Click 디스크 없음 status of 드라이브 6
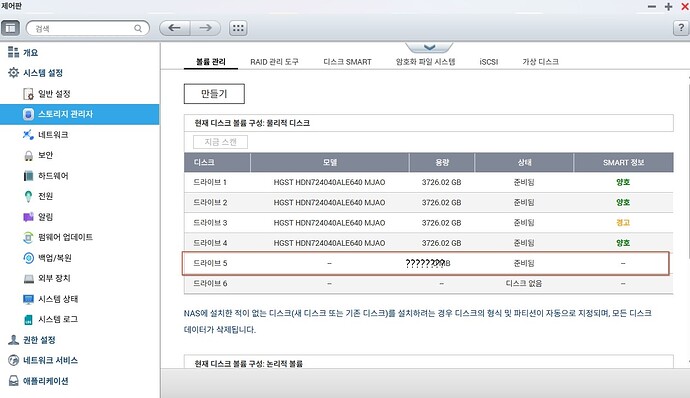This screenshot has height=398, width=690. point(524,284)
